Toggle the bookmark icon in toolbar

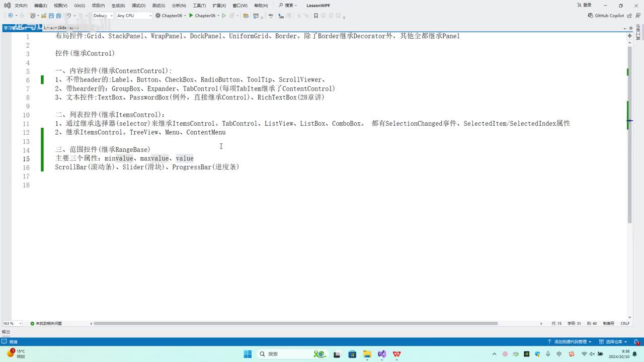tap(316, 16)
